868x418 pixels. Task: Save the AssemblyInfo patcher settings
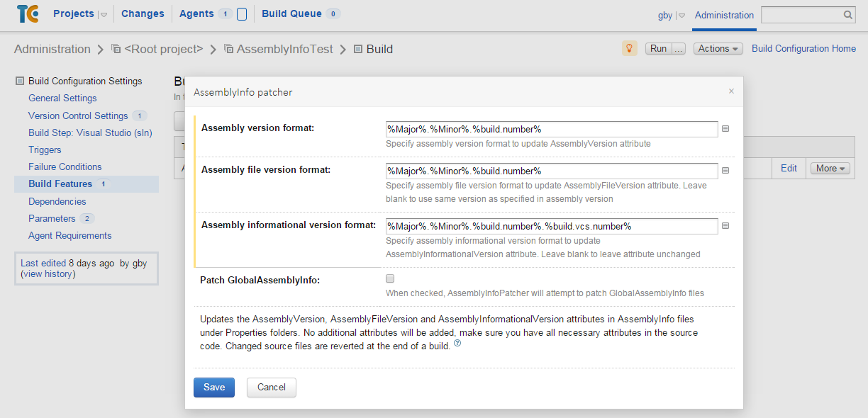pos(213,388)
